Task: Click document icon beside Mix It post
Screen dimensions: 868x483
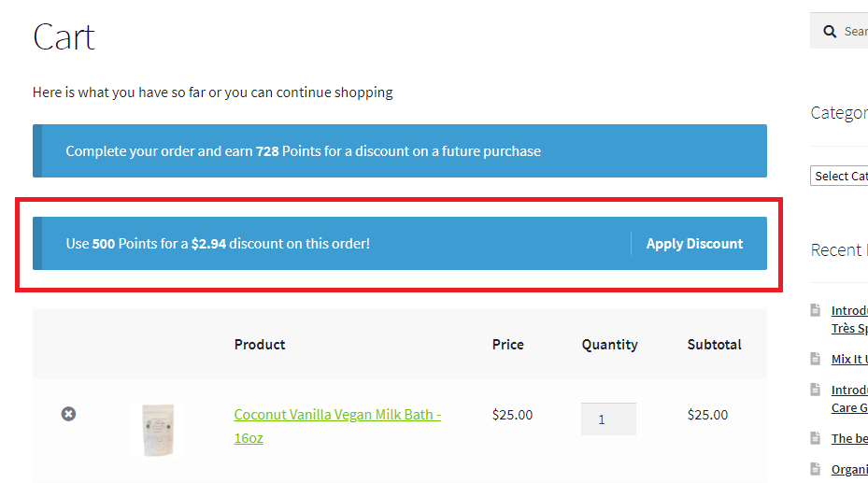Action: [x=816, y=359]
